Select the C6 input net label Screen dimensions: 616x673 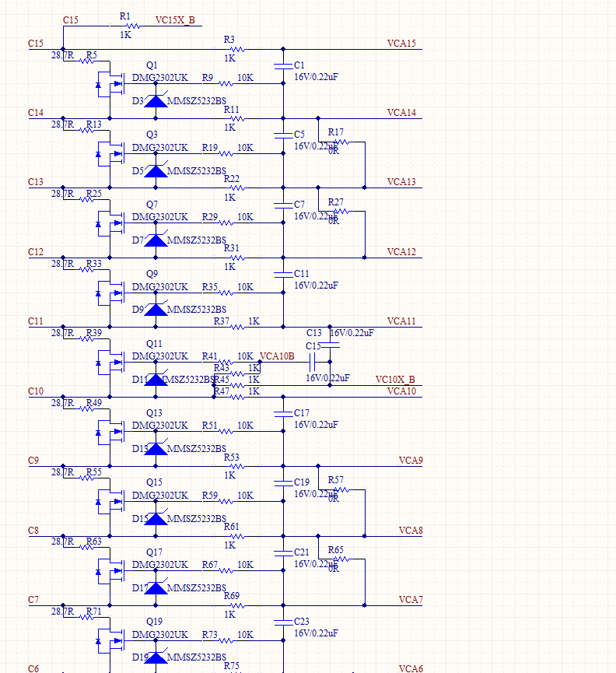click(33, 668)
